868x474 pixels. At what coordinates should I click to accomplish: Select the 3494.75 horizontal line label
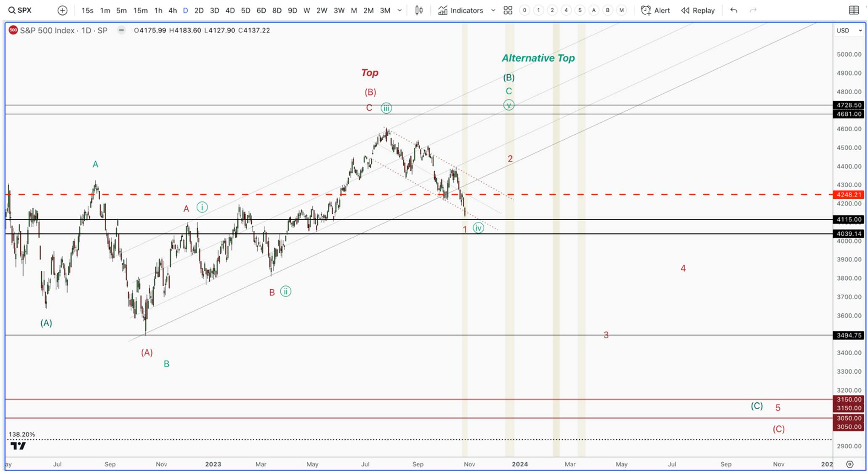tap(849, 336)
